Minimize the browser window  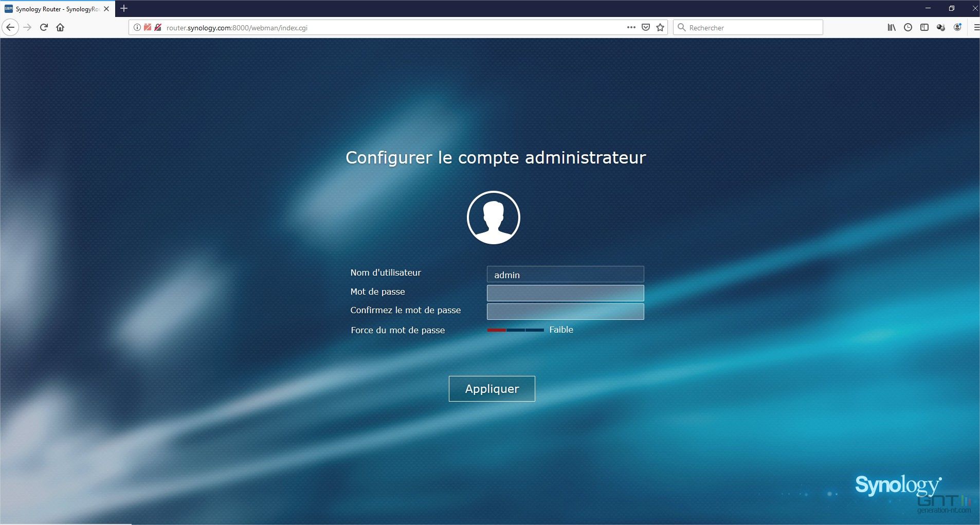tap(928, 8)
